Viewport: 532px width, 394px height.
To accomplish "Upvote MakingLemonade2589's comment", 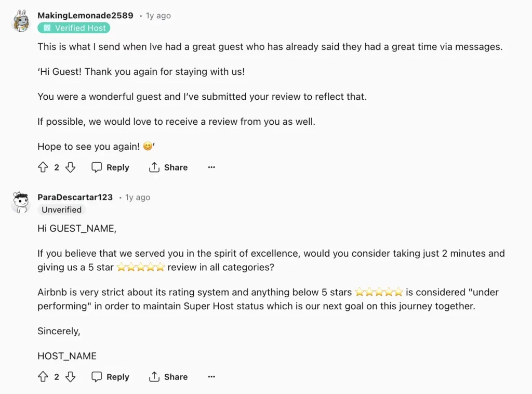I will pyautogui.click(x=43, y=167).
